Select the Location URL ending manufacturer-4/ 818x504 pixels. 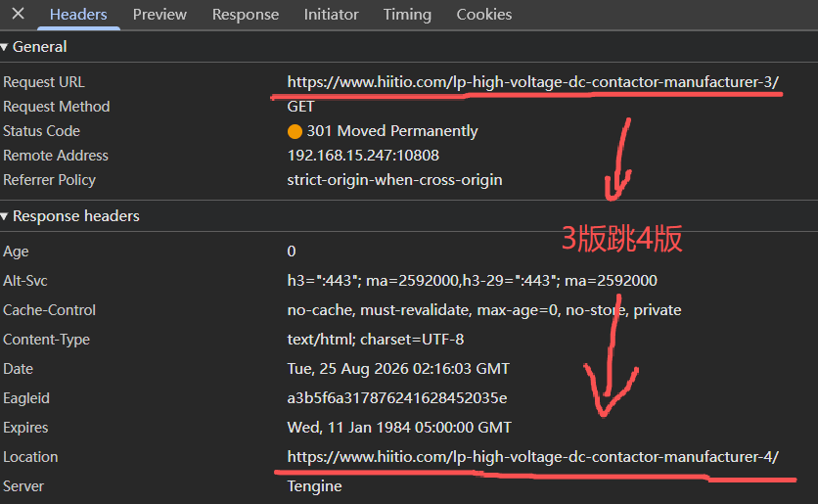tap(532, 457)
